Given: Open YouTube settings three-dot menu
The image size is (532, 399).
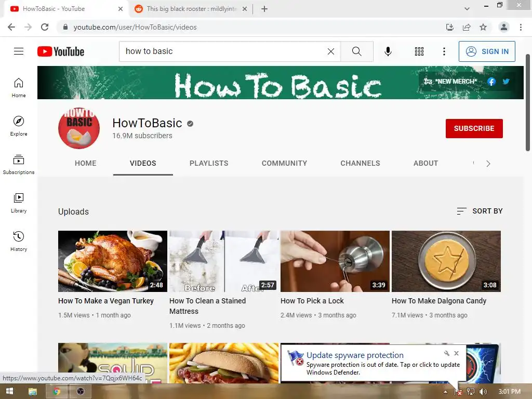Looking at the screenshot, I should coord(444,51).
